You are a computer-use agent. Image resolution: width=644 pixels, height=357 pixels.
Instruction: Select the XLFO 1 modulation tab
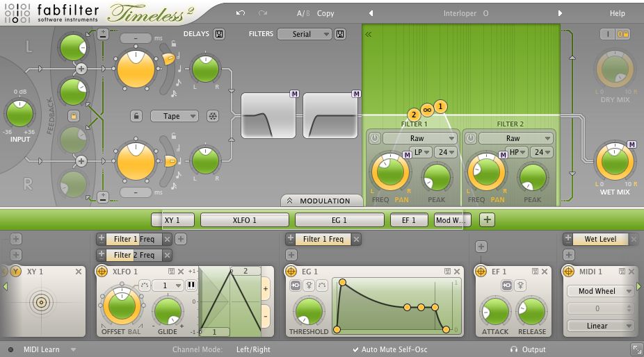coord(244,220)
